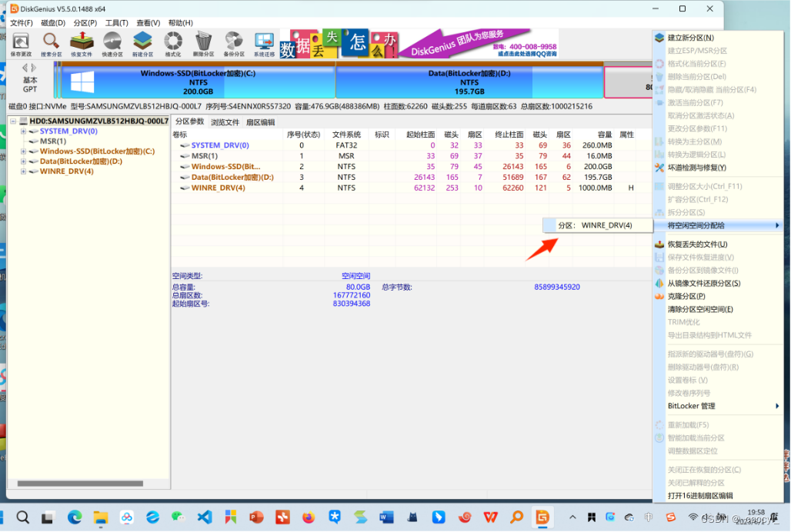The height and width of the screenshot is (532, 791).
Task: Go to previous disk with left arrow
Action: coord(25,68)
